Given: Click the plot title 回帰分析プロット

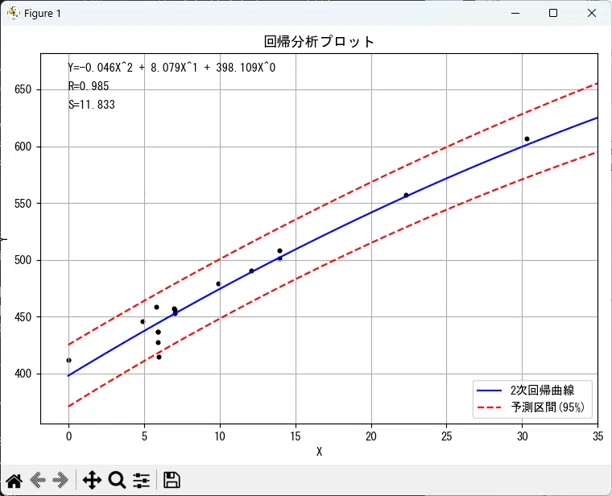Looking at the screenshot, I should click(x=319, y=42).
